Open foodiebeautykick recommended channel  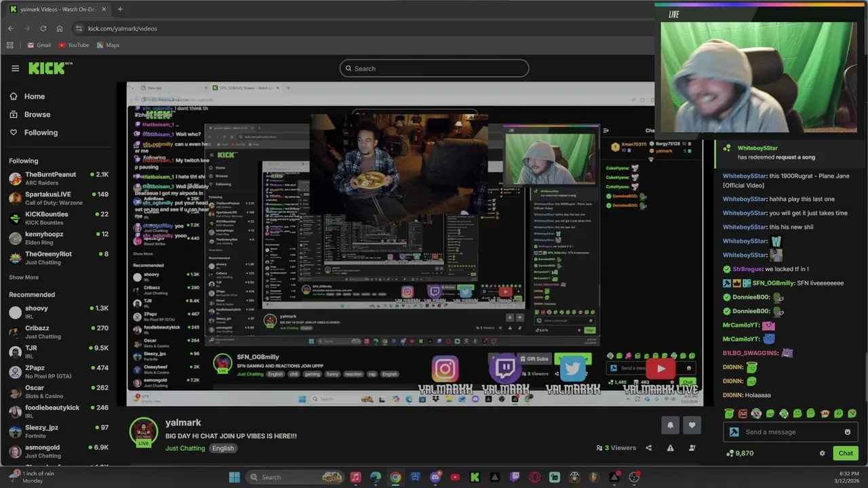(x=58, y=411)
